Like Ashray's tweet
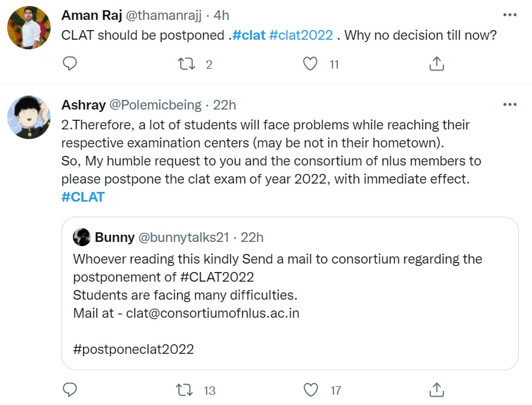The width and height of the screenshot is (532, 405). click(310, 390)
